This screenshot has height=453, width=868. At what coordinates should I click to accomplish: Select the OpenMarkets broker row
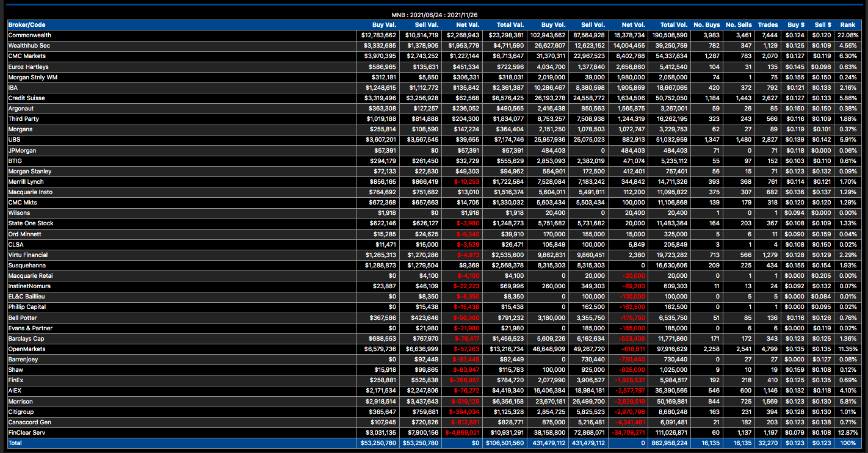pos(434,349)
